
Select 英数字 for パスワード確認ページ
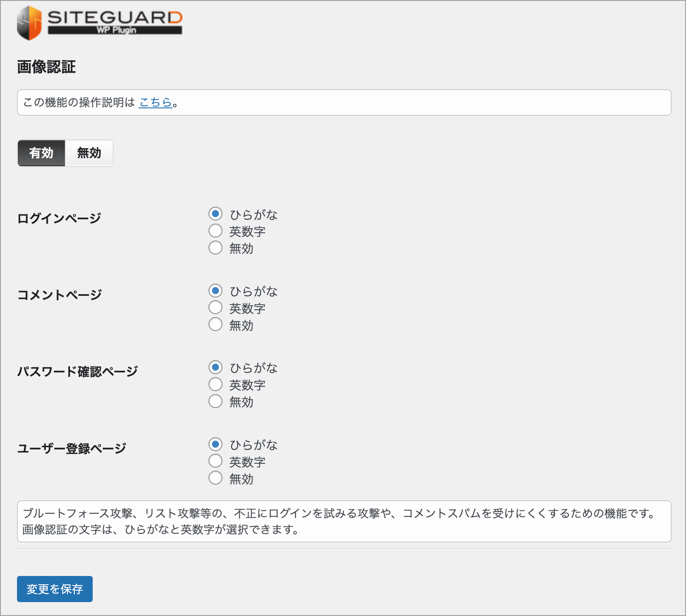pyautogui.click(x=215, y=384)
